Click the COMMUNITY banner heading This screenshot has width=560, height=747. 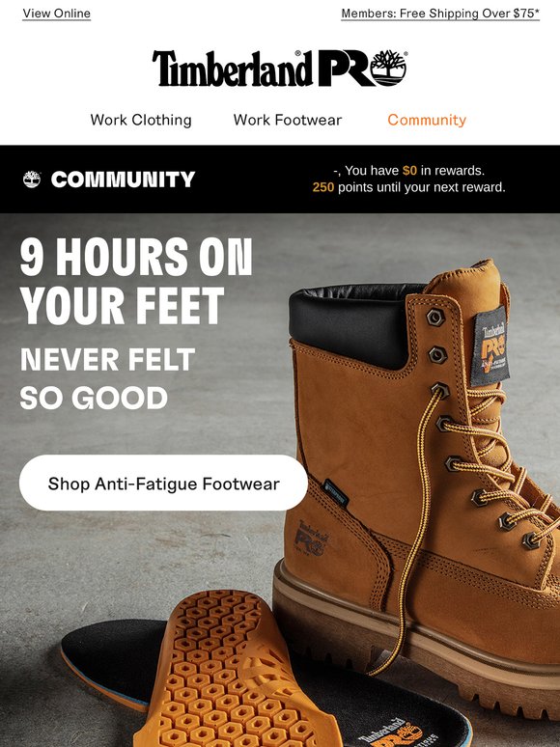(x=123, y=180)
